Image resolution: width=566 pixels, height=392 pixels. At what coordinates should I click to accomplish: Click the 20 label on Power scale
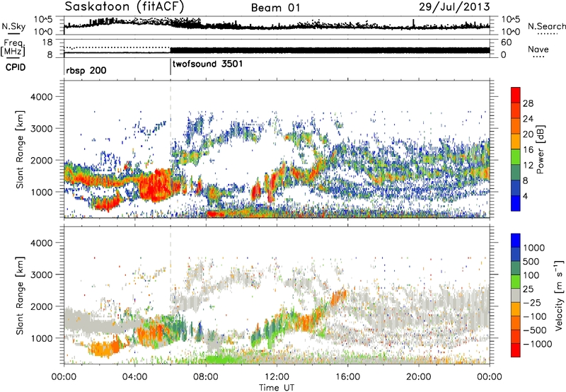[528, 134]
